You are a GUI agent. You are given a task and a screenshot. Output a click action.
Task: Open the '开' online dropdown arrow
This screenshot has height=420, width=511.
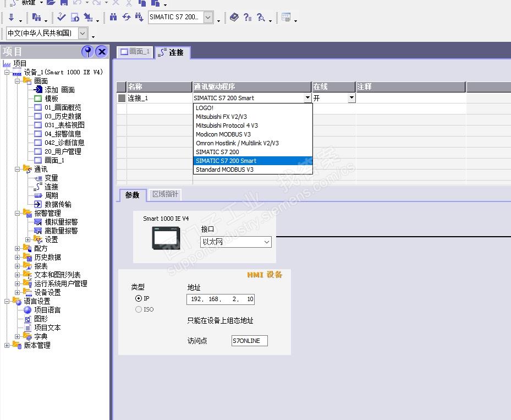click(351, 98)
